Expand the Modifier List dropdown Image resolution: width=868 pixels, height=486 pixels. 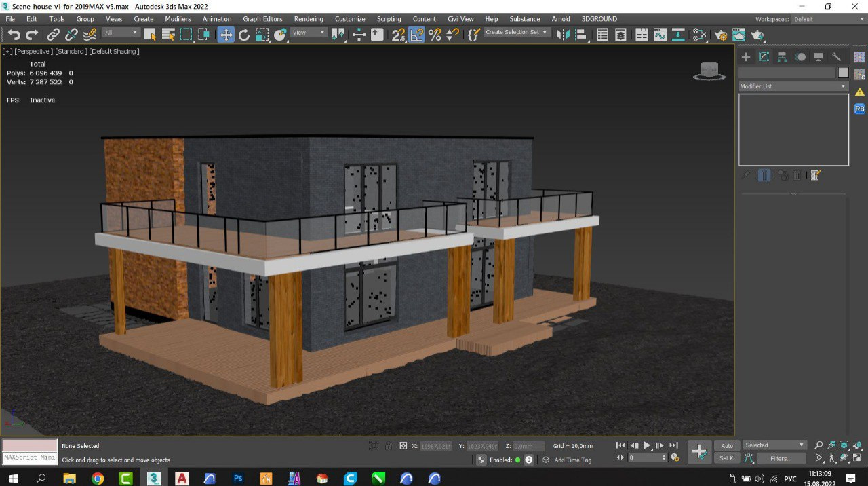(x=793, y=86)
